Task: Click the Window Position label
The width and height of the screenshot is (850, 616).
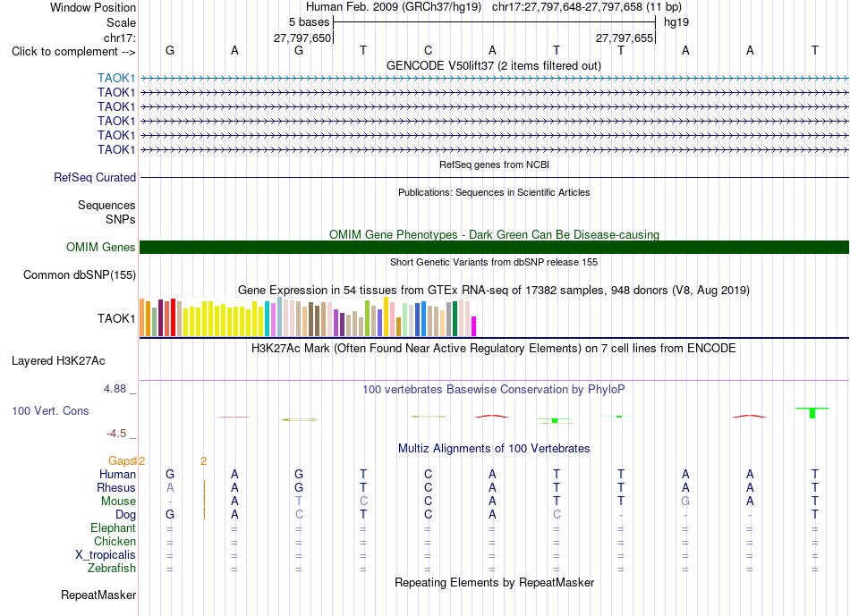Action: pos(93,7)
